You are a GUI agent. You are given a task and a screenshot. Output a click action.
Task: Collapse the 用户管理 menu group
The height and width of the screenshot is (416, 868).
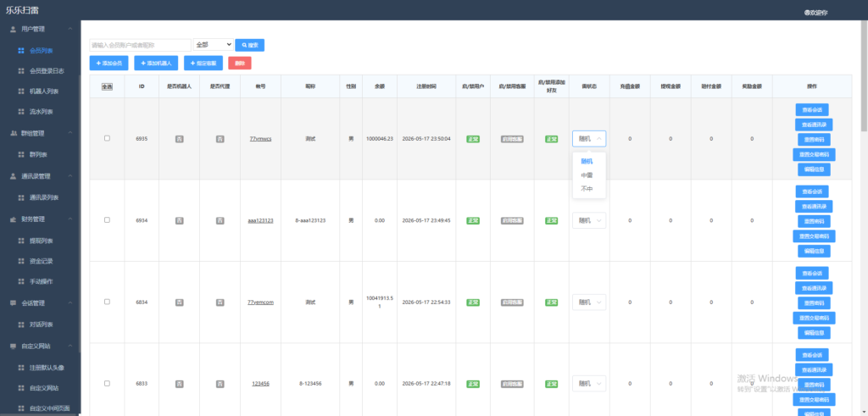(x=70, y=29)
